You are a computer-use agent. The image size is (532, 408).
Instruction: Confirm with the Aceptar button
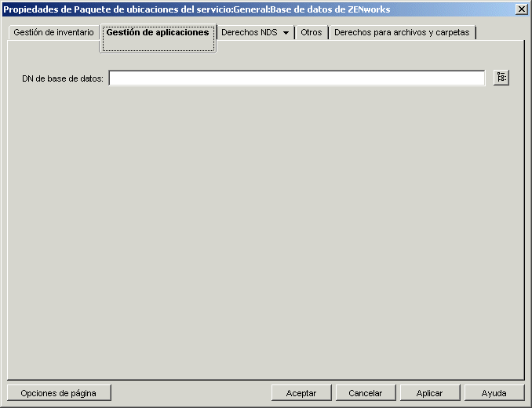coord(301,393)
